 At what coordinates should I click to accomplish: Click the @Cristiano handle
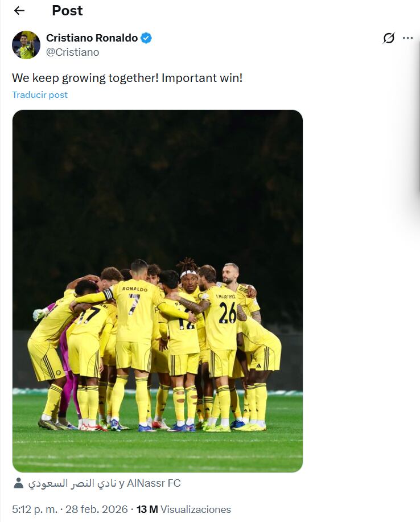coord(72,52)
